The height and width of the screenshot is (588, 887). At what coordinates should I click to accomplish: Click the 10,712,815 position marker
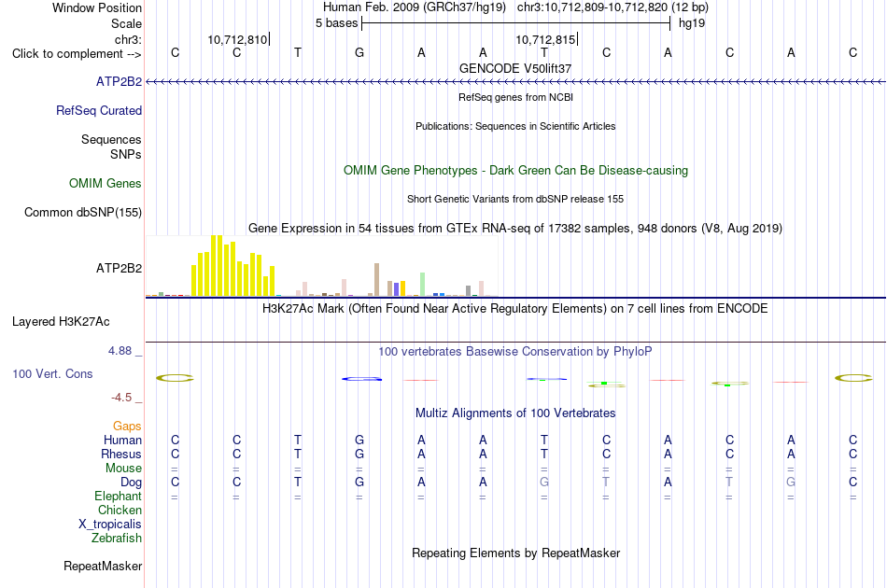[x=545, y=39]
